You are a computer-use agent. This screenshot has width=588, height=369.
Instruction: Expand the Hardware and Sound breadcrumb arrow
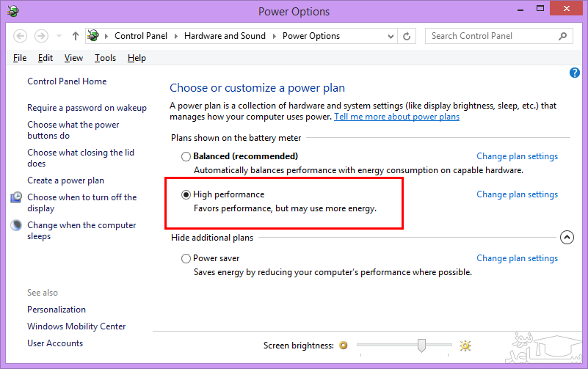(275, 36)
